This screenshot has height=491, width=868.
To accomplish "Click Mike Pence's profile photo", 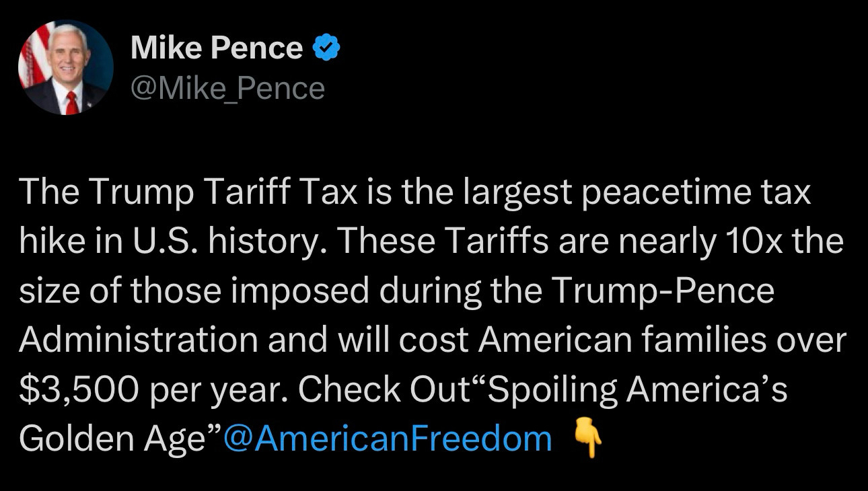I will [65, 67].
